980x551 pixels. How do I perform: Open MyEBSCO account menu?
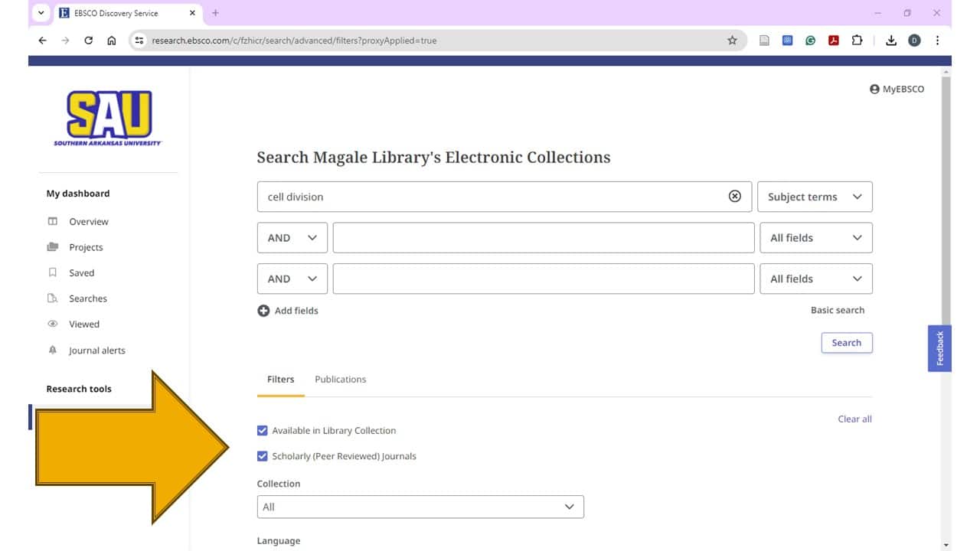(897, 89)
